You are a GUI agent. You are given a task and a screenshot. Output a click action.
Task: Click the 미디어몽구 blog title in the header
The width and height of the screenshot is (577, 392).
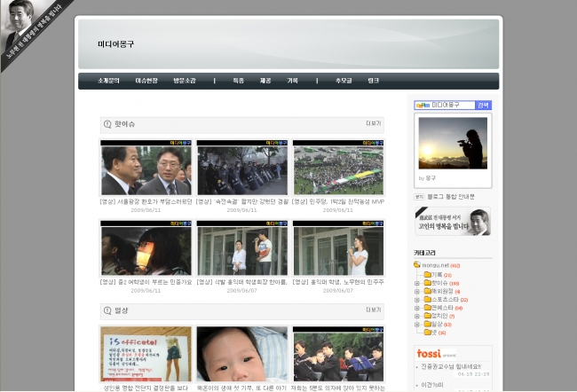[116, 44]
